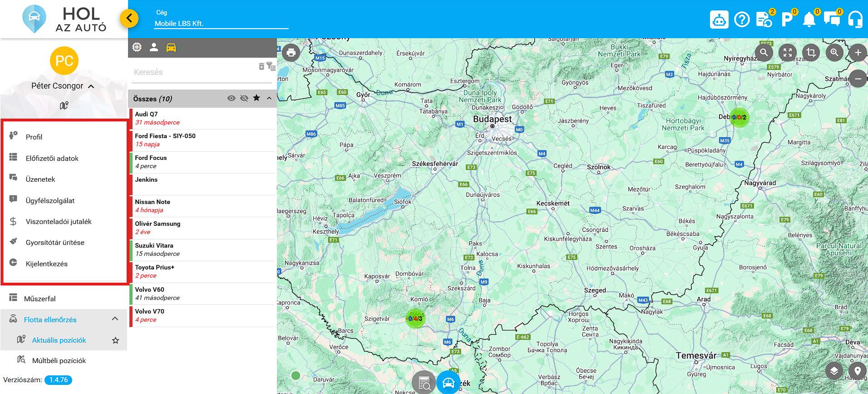Open Üzenetek menu item

tap(40, 180)
